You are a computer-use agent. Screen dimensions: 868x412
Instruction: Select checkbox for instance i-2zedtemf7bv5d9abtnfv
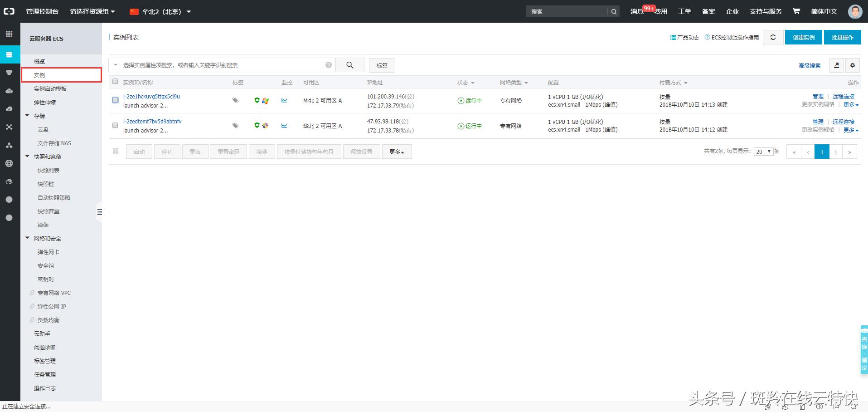pos(115,125)
